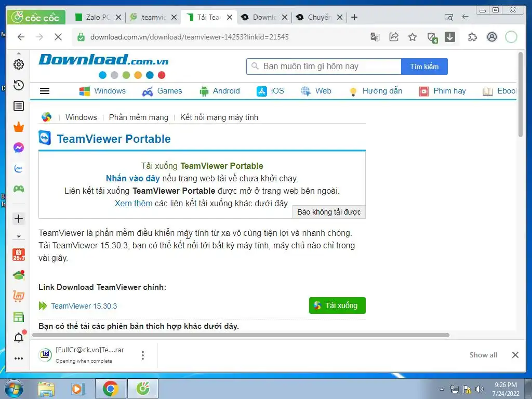Image resolution: width=532 pixels, height=399 pixels.
Task: Open the downloads arrow button in toolbar
Action: pos(450,37)
